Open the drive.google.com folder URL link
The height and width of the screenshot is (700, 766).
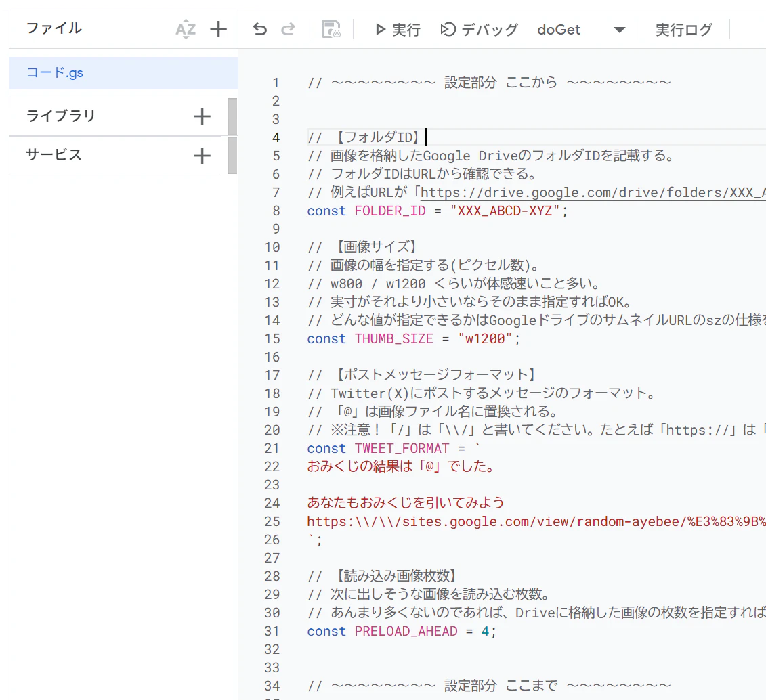pos(593,192)
